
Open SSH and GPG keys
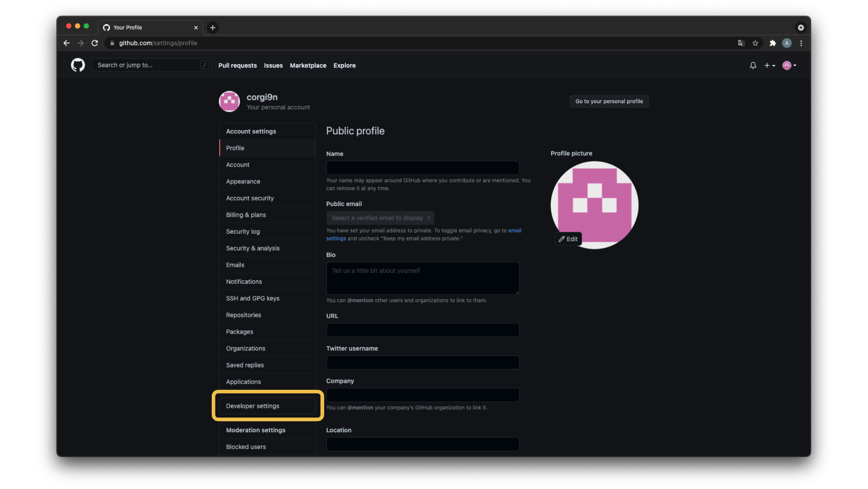pyautogui.click(x=267, y=298)
